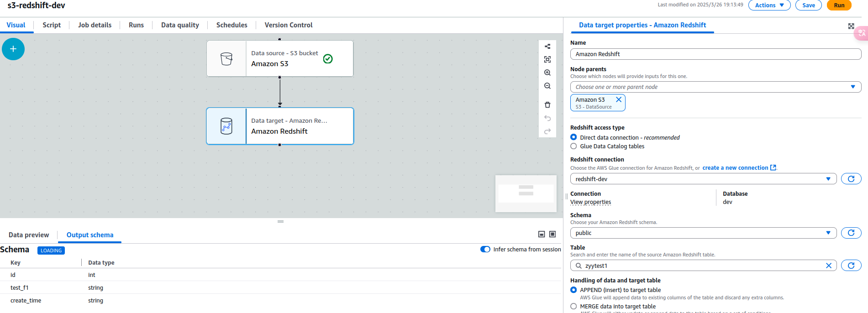Click the View properties link
This screenshot has width=868, height=313.
tap(590, 202)
